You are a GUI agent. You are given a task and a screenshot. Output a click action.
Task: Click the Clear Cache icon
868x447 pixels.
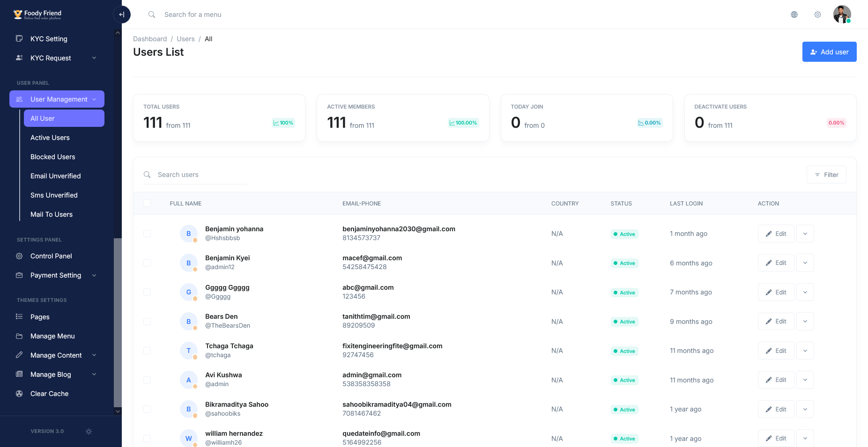[19, 394]
